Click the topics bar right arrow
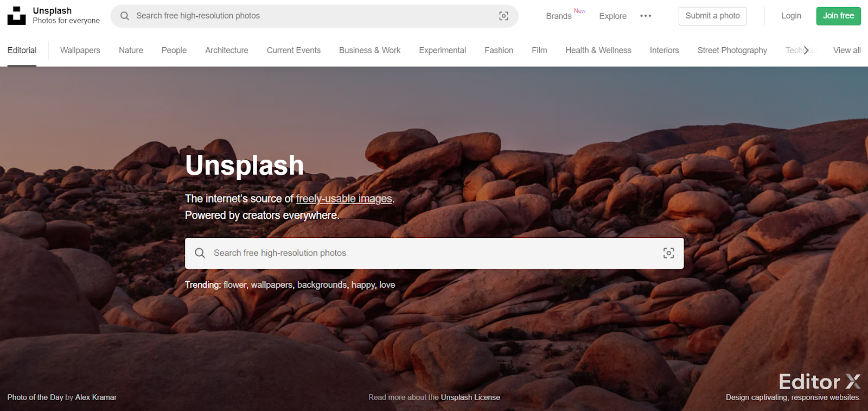Image resolution: width=868 pixels, height=411 pixels. coord(806,50)
